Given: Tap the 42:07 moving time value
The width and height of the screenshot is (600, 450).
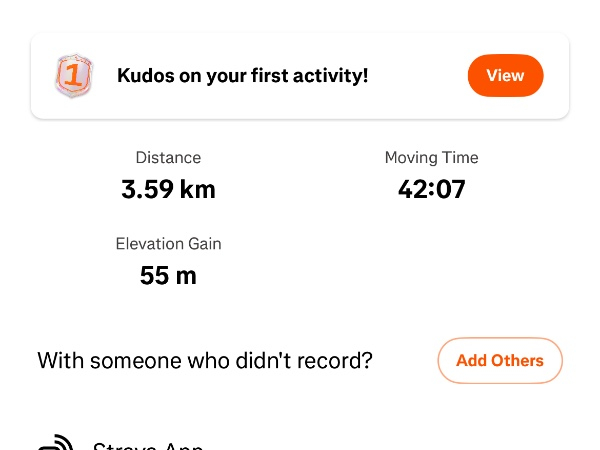Looking at the screenshot, I should click(x=431, y=189).
